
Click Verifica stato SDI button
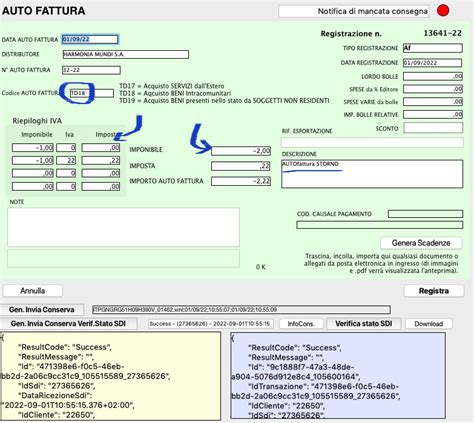point(363,324)
